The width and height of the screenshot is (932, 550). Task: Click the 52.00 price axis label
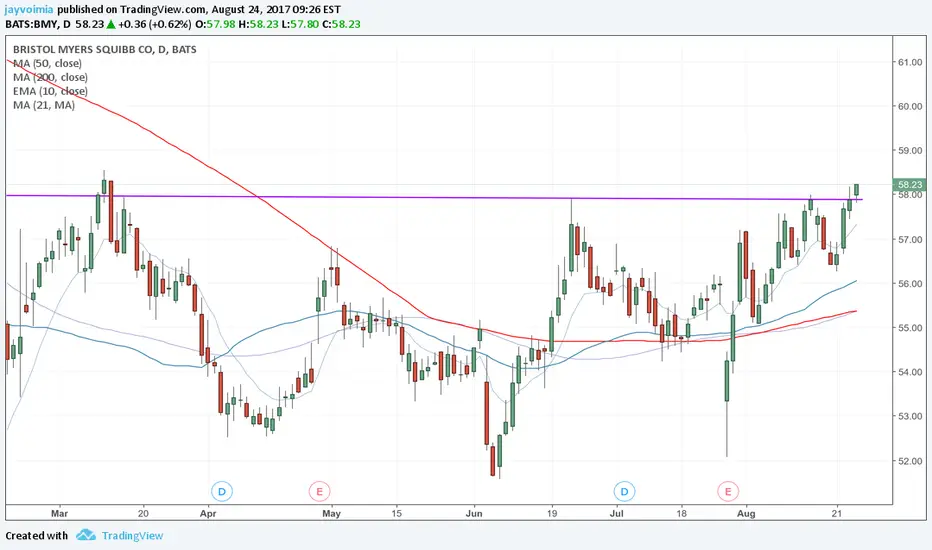pos(910,461)
